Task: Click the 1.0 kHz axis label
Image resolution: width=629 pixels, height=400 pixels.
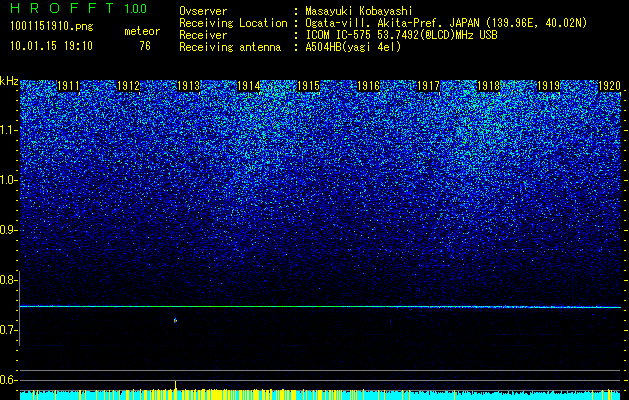Action: (9, 180)
